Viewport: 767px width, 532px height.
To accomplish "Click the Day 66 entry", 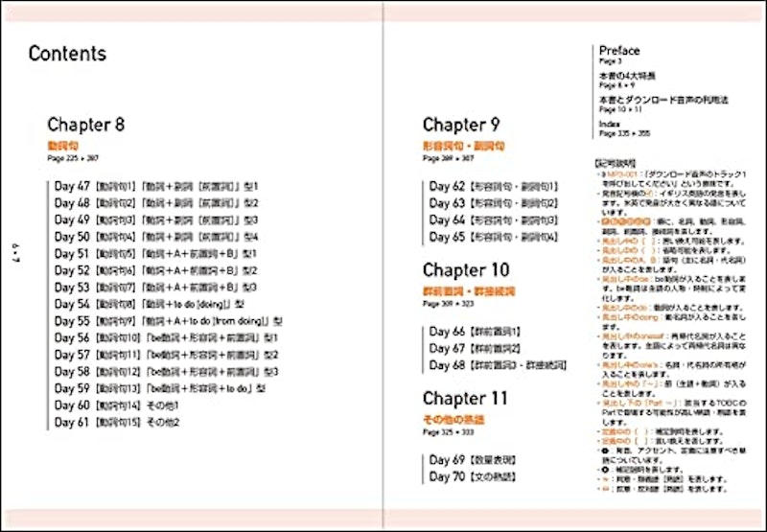I will (x=475, y=332).
